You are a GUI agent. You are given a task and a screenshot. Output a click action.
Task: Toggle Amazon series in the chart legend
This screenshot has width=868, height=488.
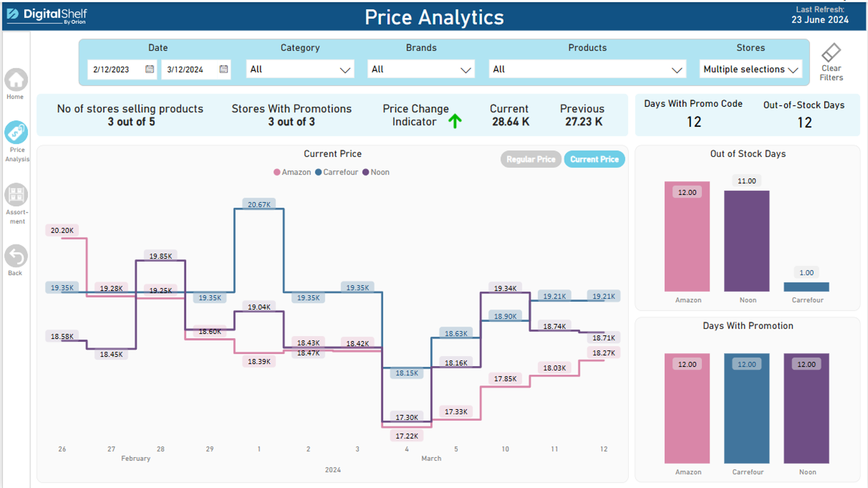point(292,172)
